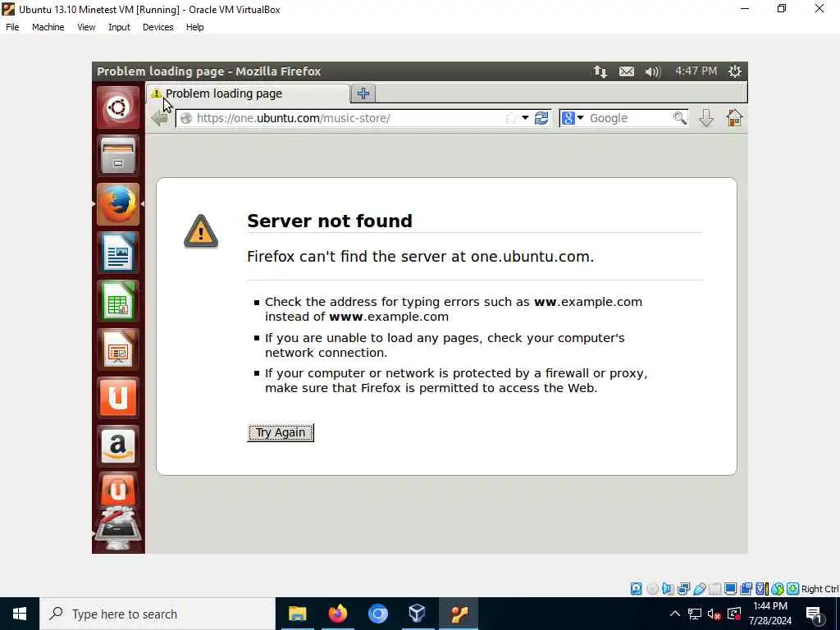840x630 pixels.
Task: Go back with Firefox back arrow
Action: click(x=159, y=118)
